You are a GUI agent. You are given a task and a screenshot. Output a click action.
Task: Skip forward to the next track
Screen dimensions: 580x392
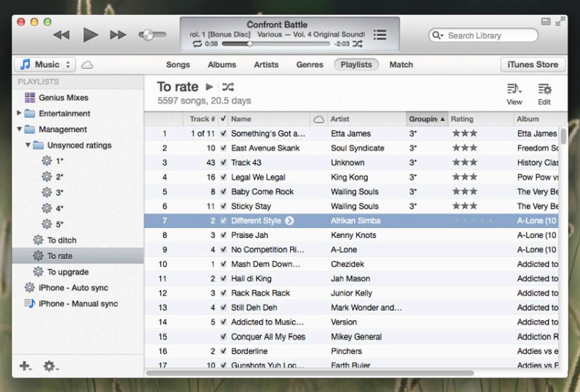[118, 35]
